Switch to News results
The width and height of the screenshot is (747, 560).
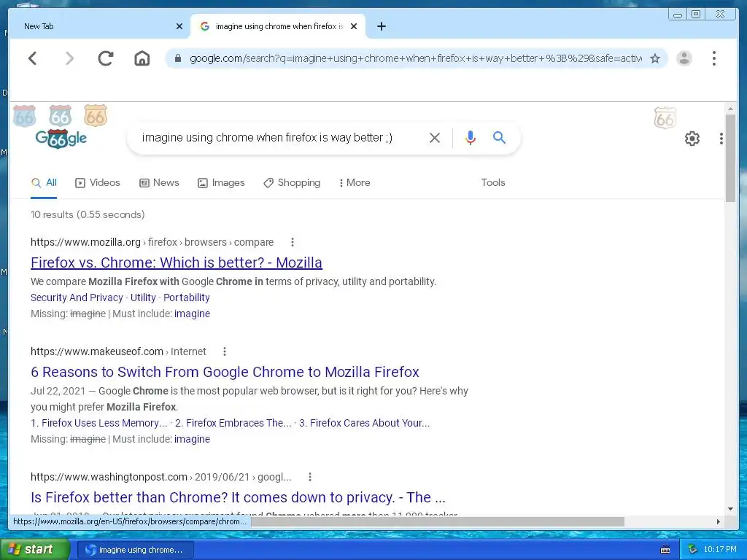[x=159, y=183]
